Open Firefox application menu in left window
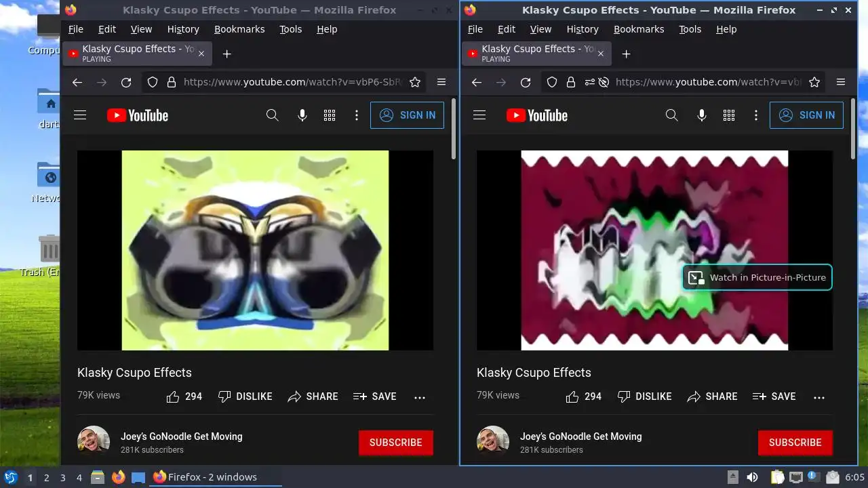The height and width of the screenshot is (488, 868). 441,82
